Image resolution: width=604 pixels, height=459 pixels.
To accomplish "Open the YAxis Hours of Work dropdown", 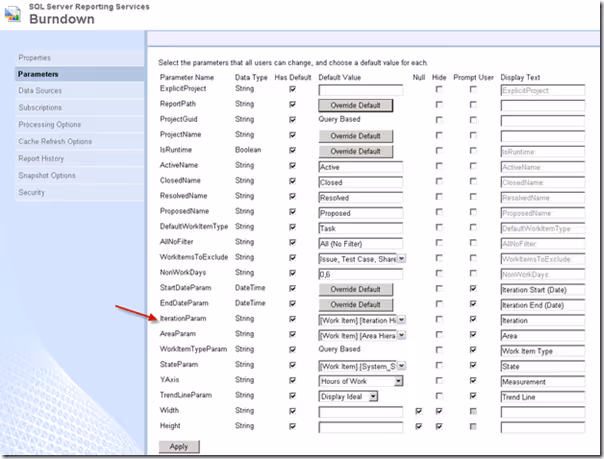I will coord(398,381).
